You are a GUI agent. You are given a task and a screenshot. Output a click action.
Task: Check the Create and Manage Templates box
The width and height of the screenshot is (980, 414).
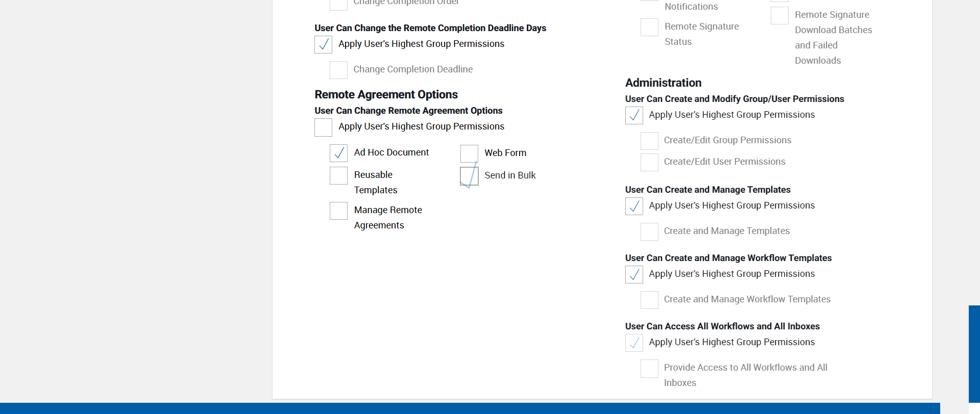(649, 231)
